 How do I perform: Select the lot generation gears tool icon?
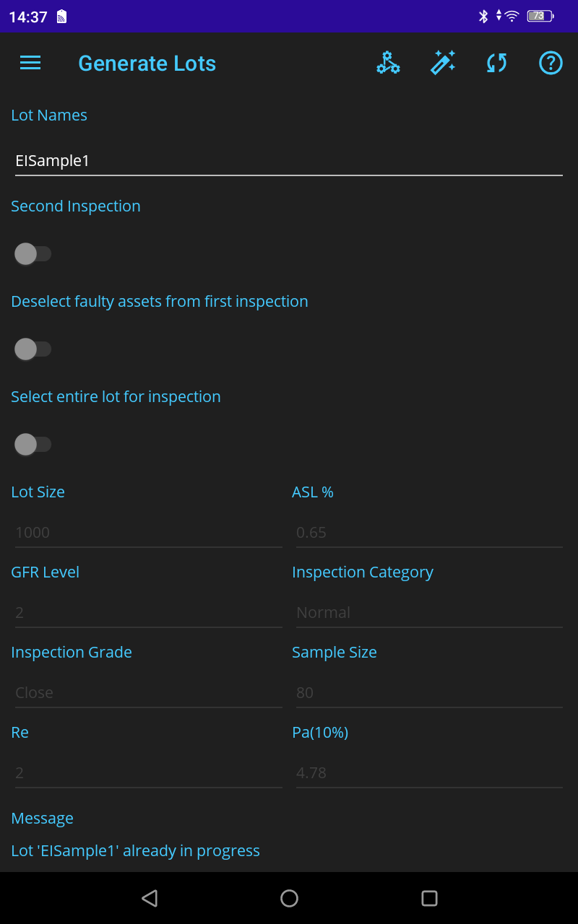(388, 63)
